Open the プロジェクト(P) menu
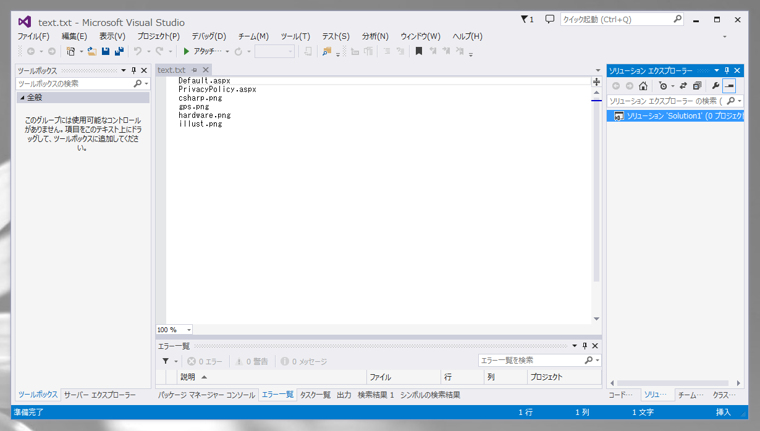 coord(158,36)
